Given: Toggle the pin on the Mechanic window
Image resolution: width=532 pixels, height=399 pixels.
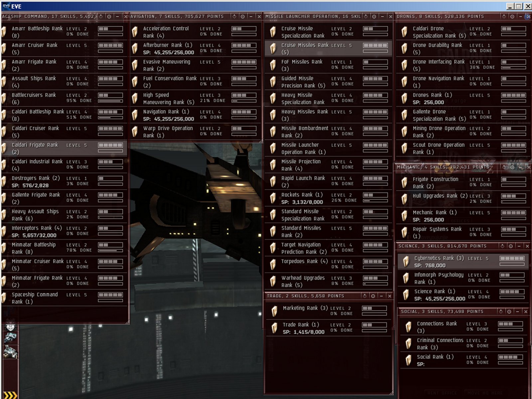Looking at the screenshot, I should click(512, 167).
